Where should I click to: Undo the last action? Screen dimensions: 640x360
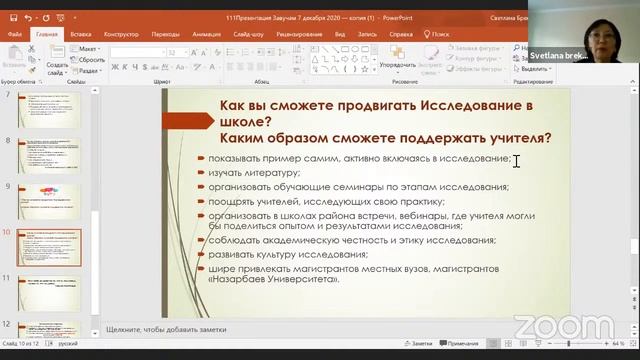[x=28, y=18]
